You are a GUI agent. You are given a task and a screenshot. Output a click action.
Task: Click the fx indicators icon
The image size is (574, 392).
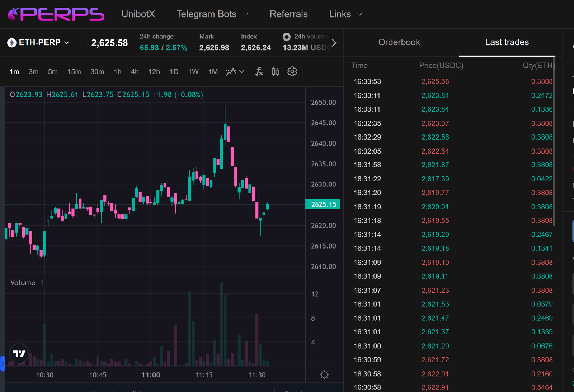tap(259, 71)
